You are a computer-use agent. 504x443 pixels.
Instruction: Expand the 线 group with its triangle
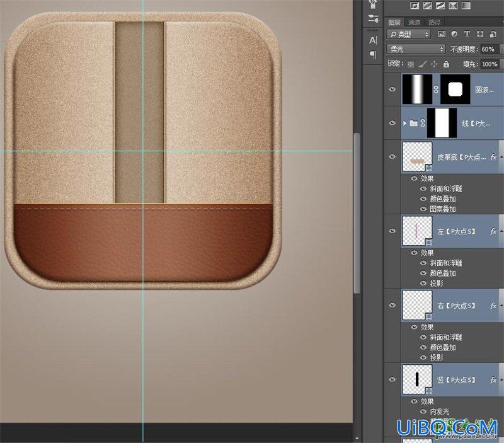pos(405,123)
